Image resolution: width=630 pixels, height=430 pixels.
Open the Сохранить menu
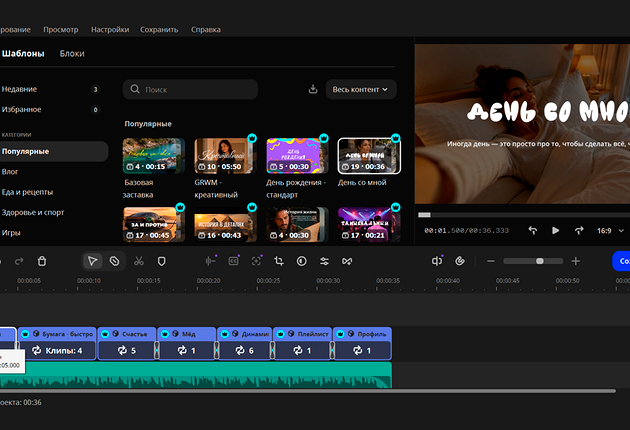tap(159, 30)
